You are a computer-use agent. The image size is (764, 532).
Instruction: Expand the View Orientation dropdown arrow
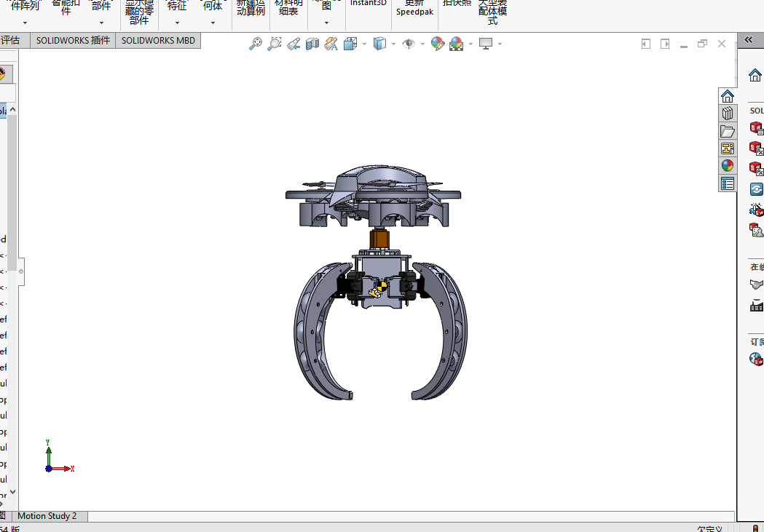[x=364, y=44]
